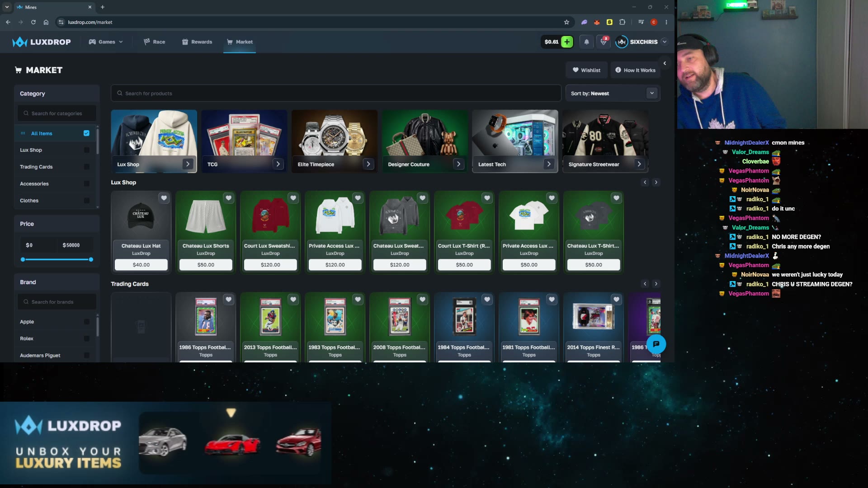The image size is (868, 488).
Task: Favorite the Chateau Lux Hat heart icon
Action: [164, 198]
